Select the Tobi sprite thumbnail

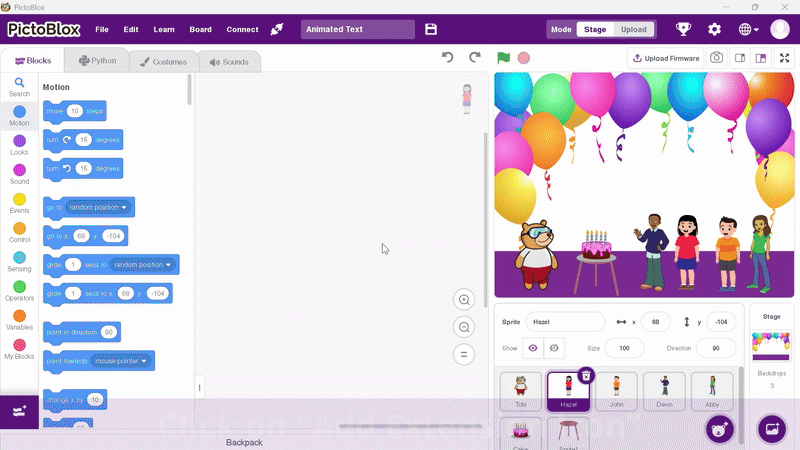point(520,391)
